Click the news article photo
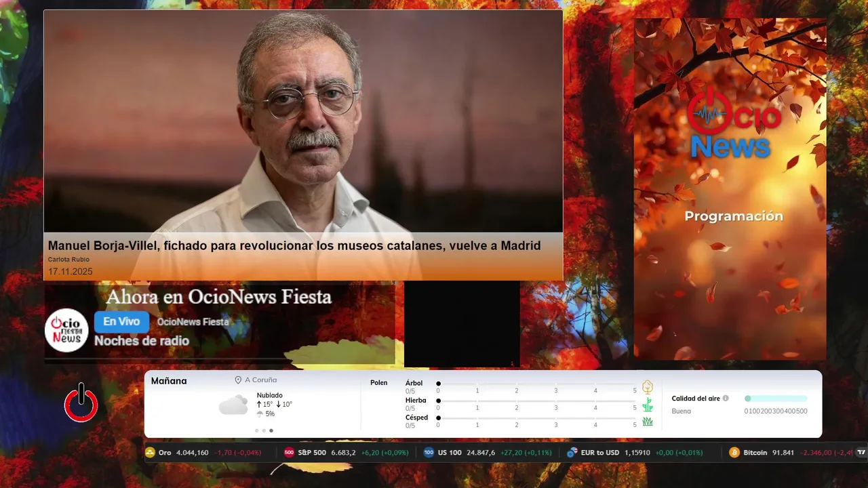The height and width of the screenshot is (488, 868). (x=303, y=121)
